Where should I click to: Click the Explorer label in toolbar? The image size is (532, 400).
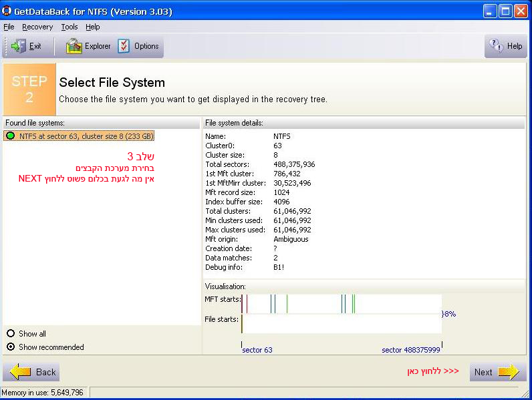tap(98, 46)
